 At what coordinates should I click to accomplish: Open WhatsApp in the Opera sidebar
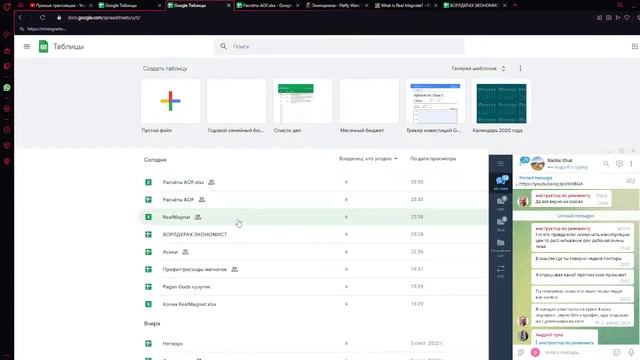7,88
